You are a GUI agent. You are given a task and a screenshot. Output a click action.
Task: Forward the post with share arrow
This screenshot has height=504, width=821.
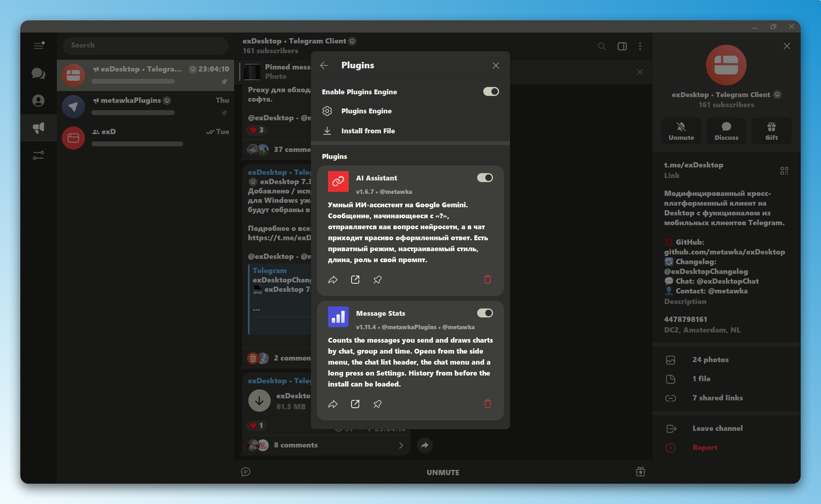click(425, 445)
